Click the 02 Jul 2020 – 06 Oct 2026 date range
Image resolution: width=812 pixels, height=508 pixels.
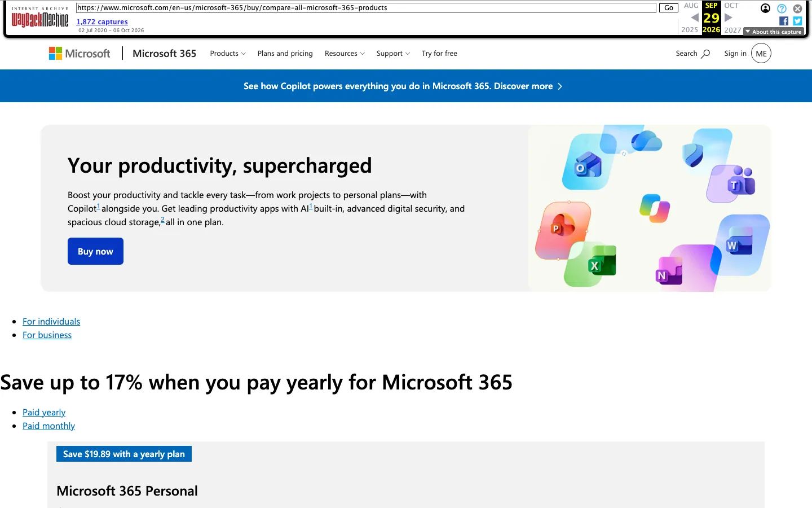point(111,30)
